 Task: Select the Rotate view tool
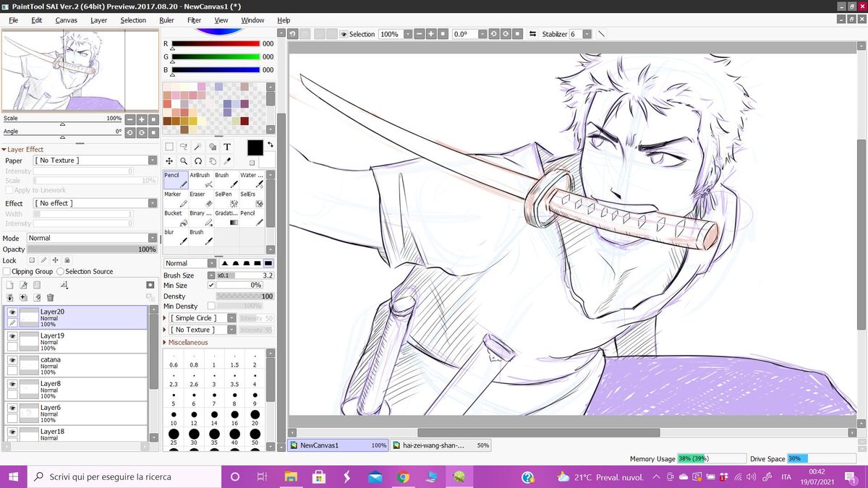coord(197,161)
